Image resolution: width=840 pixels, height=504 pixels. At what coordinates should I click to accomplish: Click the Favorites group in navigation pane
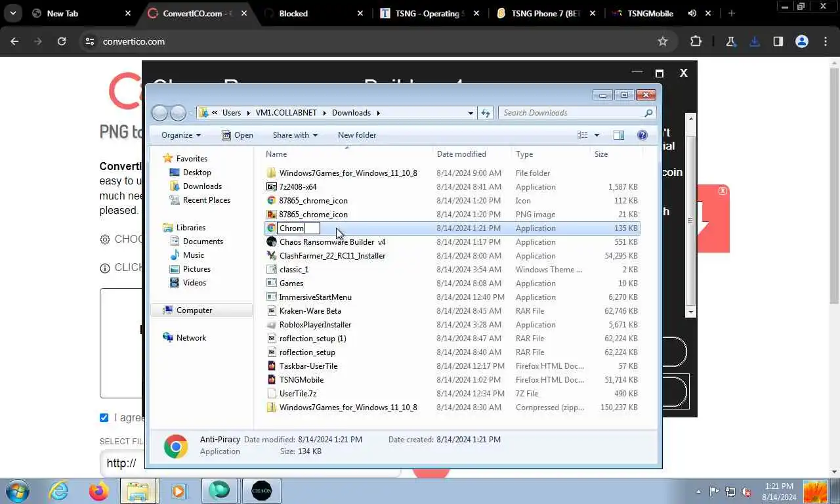(191, 159)
